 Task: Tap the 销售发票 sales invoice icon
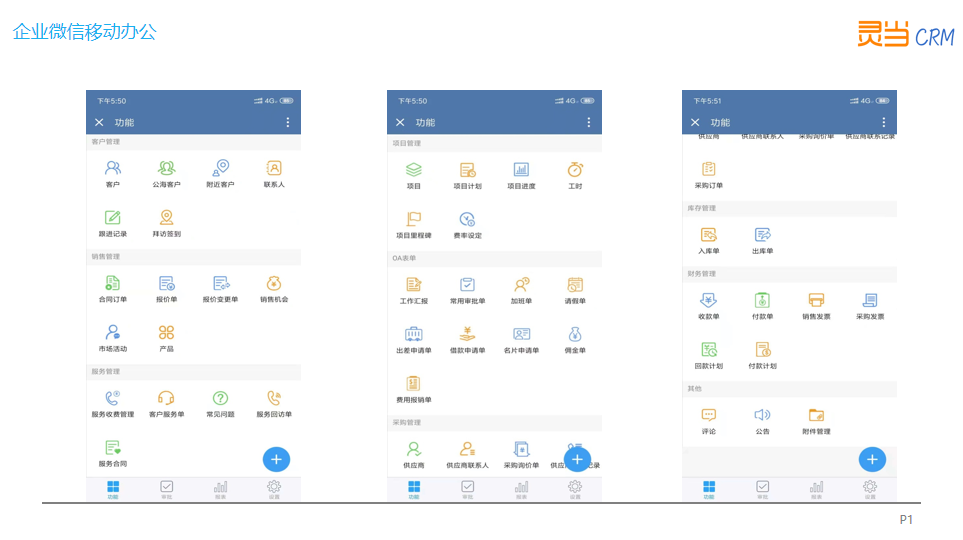(816, 300)
